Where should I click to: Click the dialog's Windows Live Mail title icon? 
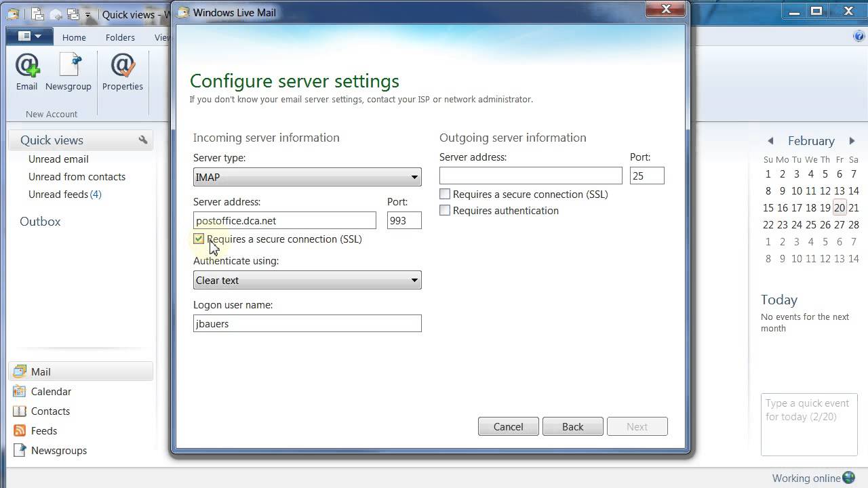182,12
